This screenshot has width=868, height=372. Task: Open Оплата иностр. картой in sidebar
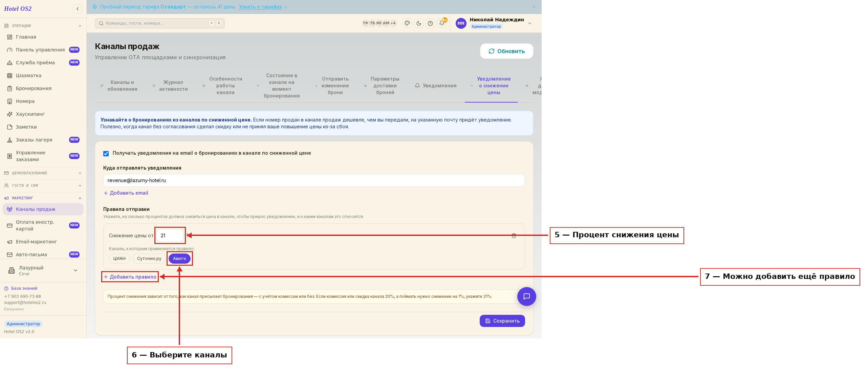(43, 225)
